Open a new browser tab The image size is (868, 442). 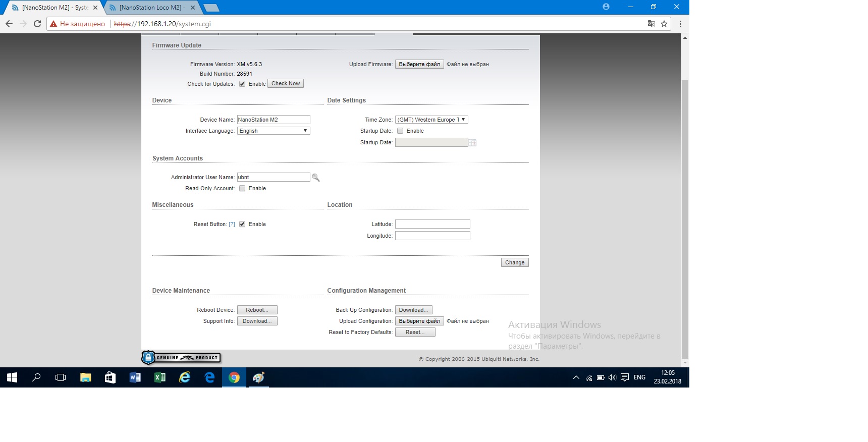coord(211,8)
